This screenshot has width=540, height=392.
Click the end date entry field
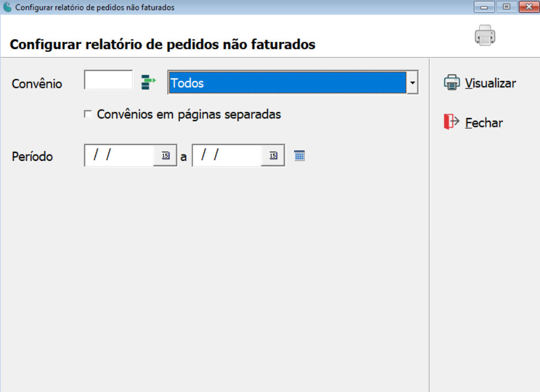(230, 155)
